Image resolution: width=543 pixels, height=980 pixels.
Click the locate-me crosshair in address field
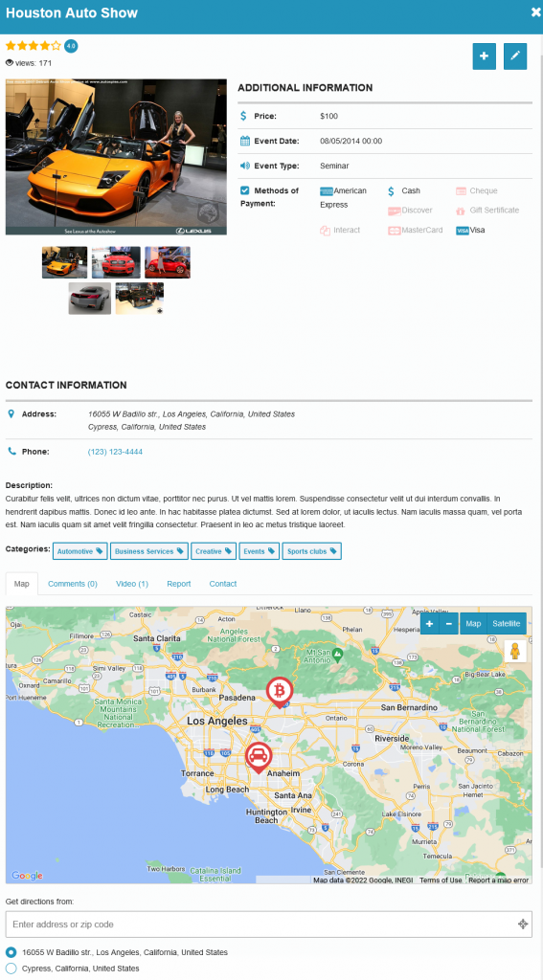pyautogui.click(x=523, y=924)
